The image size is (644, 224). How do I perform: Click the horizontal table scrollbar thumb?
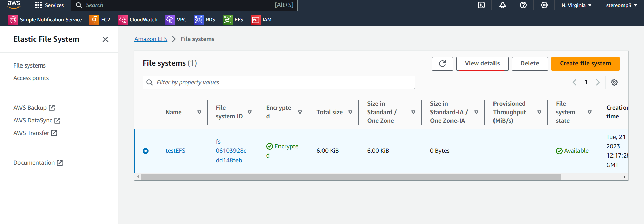(x=351, y=177)
